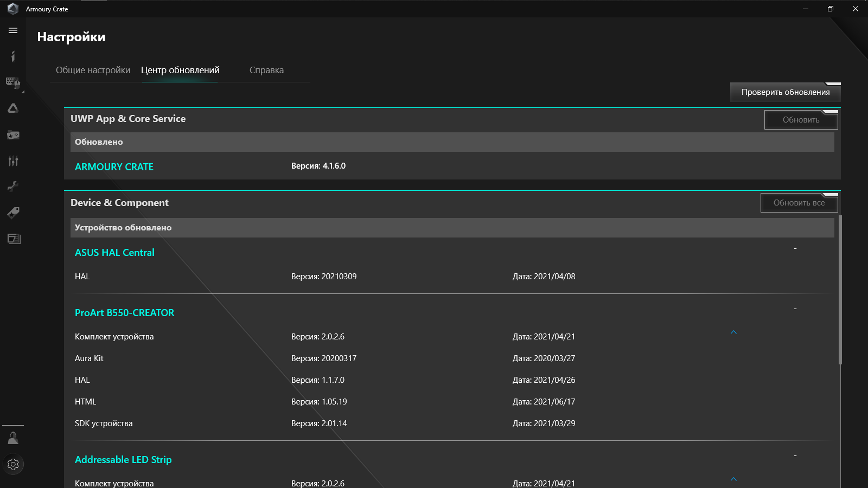This screenshot has height=488, width=868.
Task: Click the dash next to ProArt B550-CREATOR
Action: tap(795, 309)
